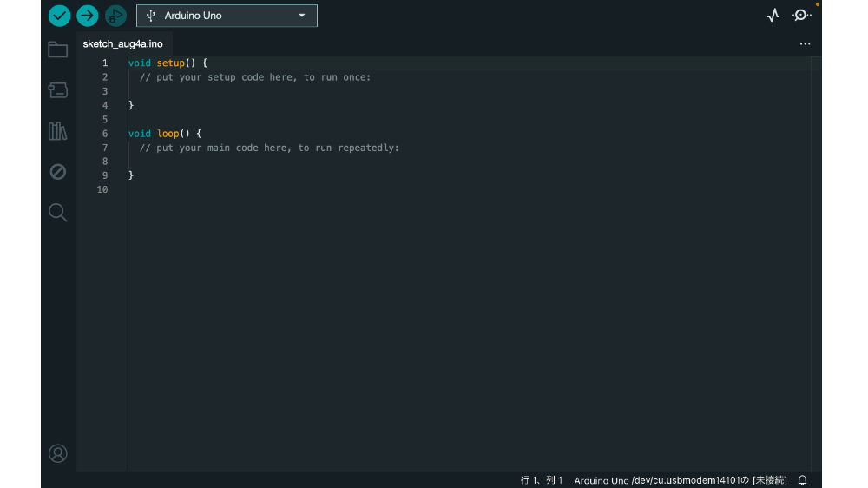868x488 pixels.
Task: Open the editor tab ellipsis menu
Action: pos(805,43)
